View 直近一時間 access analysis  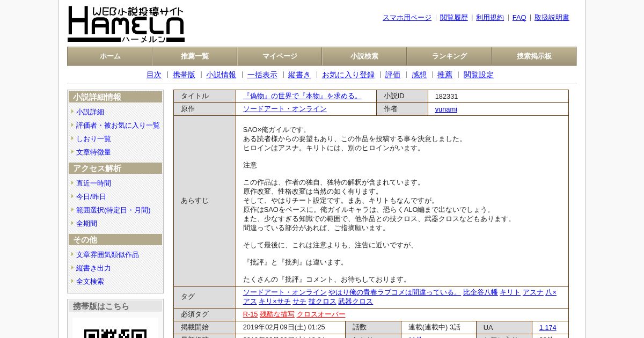93,183
